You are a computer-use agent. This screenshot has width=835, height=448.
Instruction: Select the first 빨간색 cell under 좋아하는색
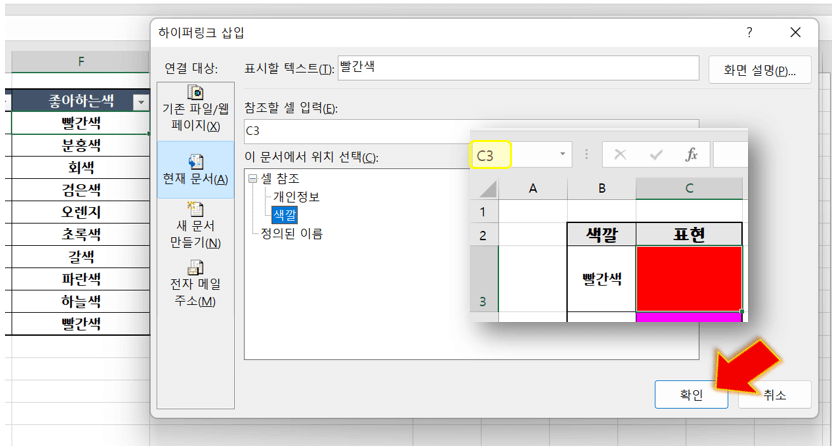(80, 123)
